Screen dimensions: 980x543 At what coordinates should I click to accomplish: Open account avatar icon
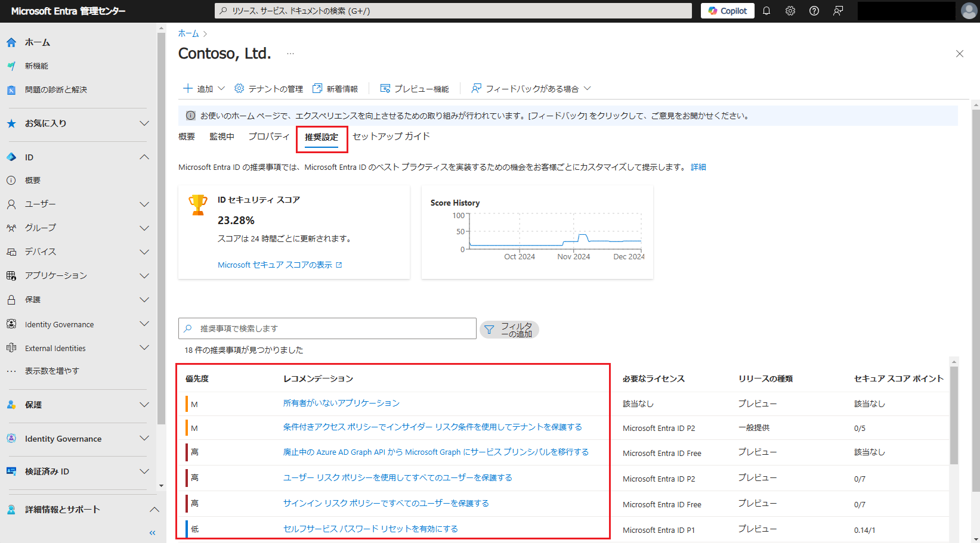click(x=969, y=11)
